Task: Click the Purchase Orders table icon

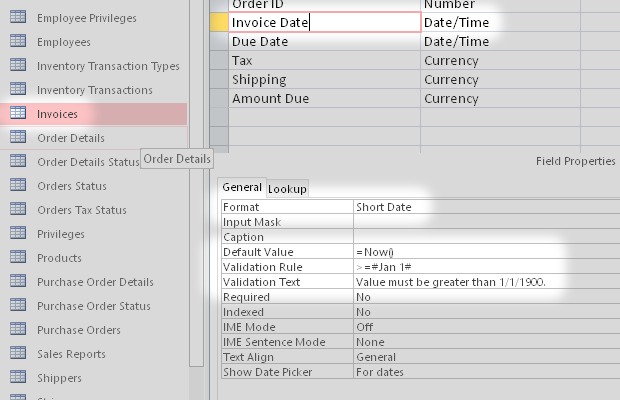Action: (x=18, y=330)
